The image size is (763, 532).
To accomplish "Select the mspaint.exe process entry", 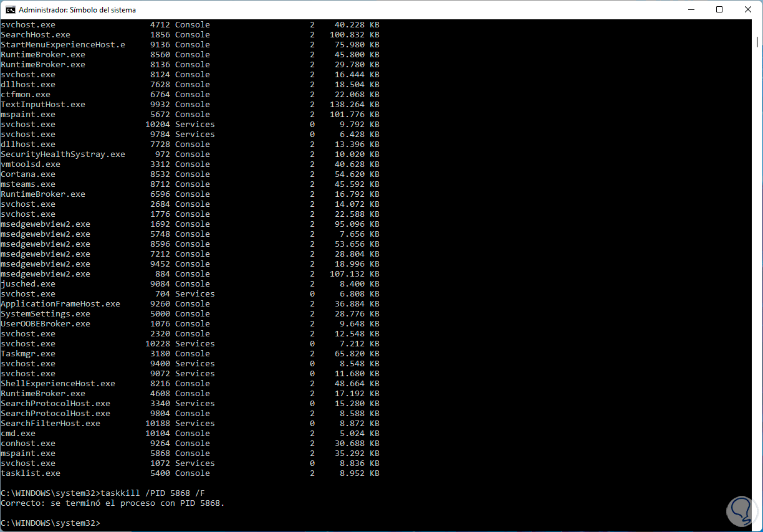I will click(27, 114).
